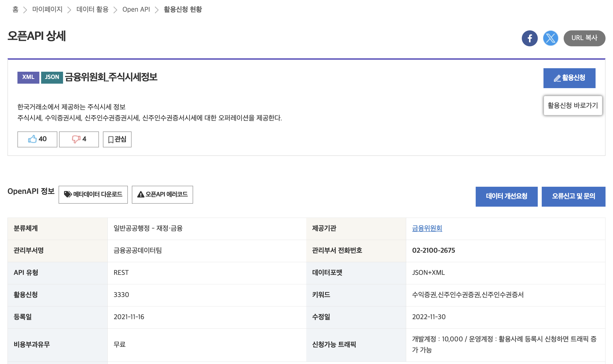Open 데이터 활용 breadcrumb item

pos(92,9)
